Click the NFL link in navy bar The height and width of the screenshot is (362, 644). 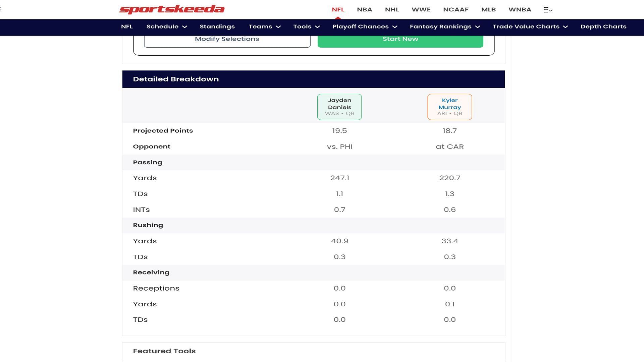point(127,26)
